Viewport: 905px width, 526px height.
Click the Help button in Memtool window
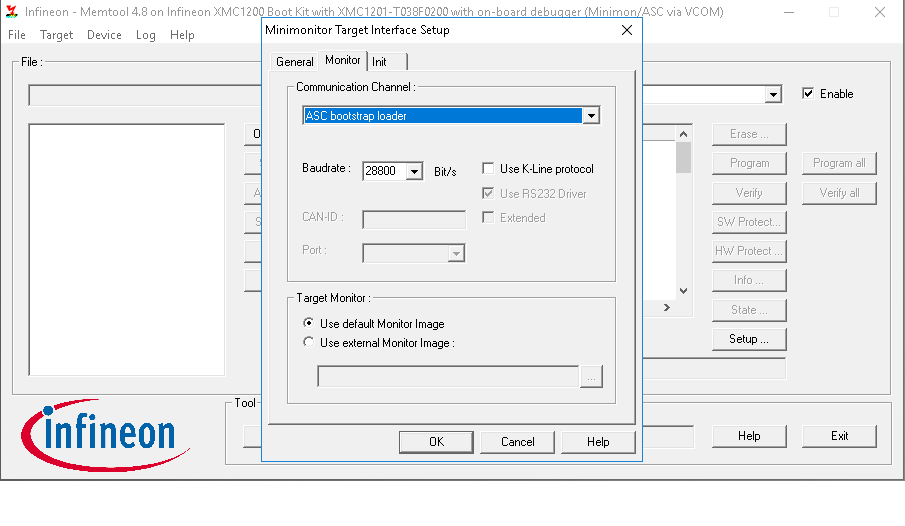749,436
